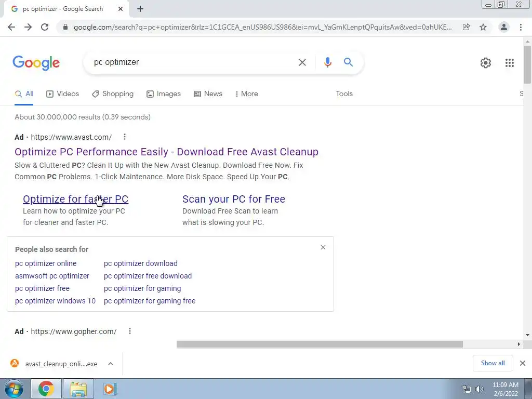532x399 pixels.
Task: Open the Google apps grid
Action: pos(509,63)
